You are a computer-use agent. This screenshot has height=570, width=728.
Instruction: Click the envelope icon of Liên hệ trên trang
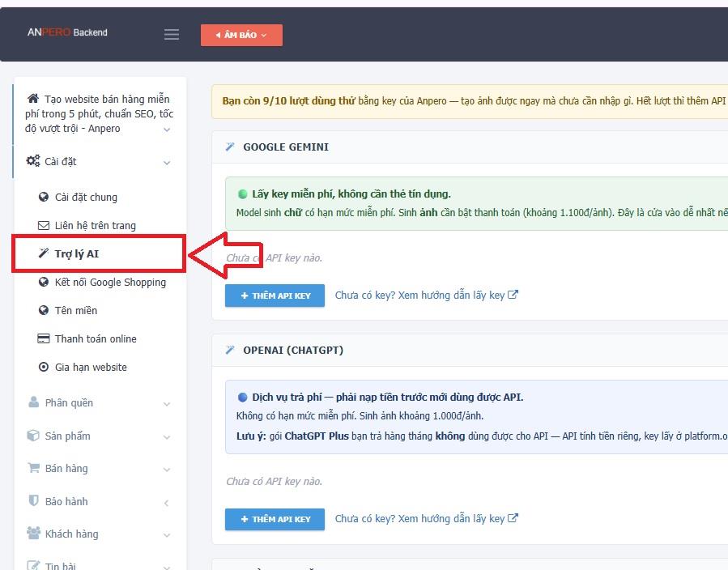(44, 225)
